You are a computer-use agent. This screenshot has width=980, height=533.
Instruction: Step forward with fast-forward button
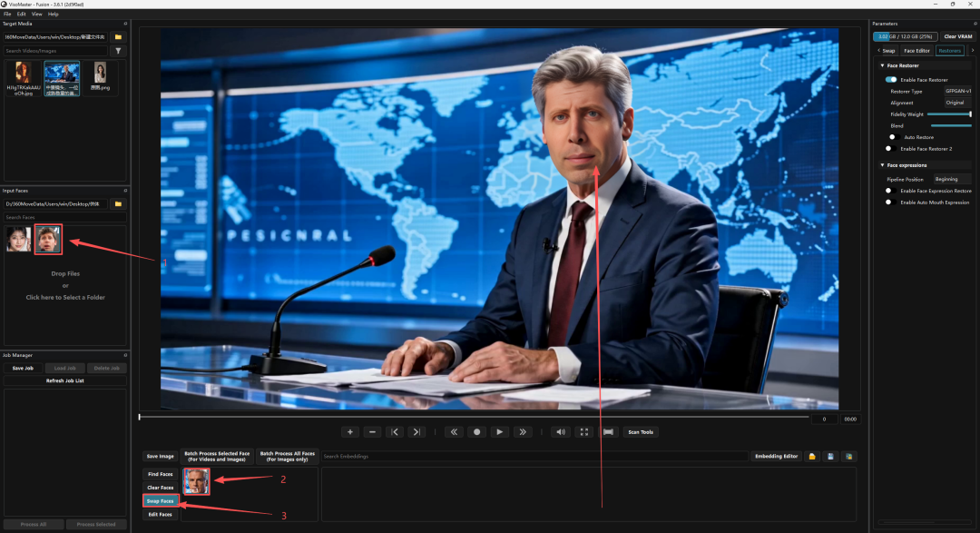pyautogui.click(x=523, y=431)
